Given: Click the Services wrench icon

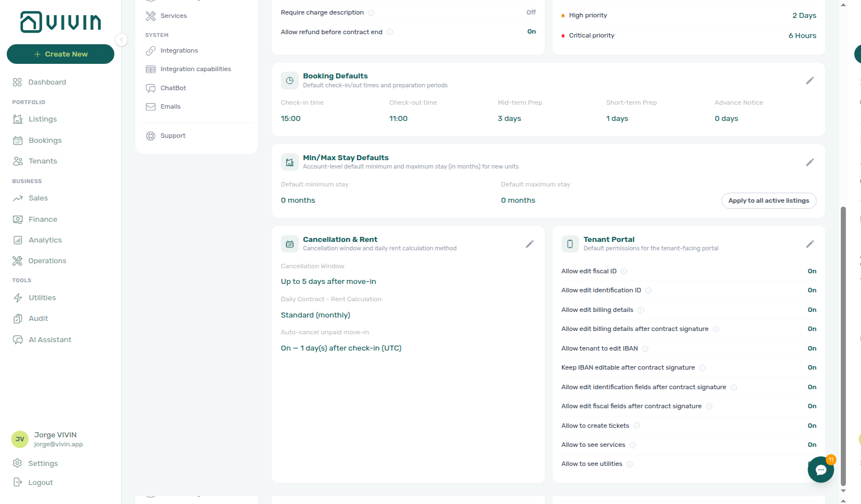Looking at the screenshot, I should pyautogui.click(x=151, y=16).
